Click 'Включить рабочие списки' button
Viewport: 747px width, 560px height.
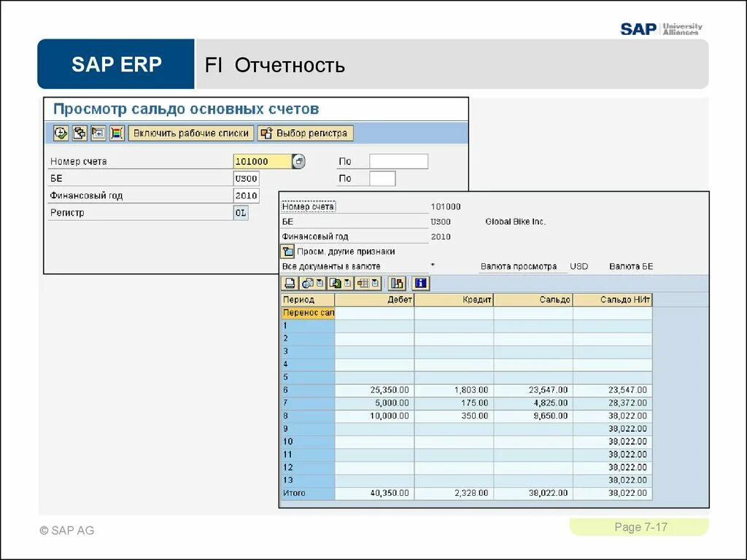[x=190, y=133]
